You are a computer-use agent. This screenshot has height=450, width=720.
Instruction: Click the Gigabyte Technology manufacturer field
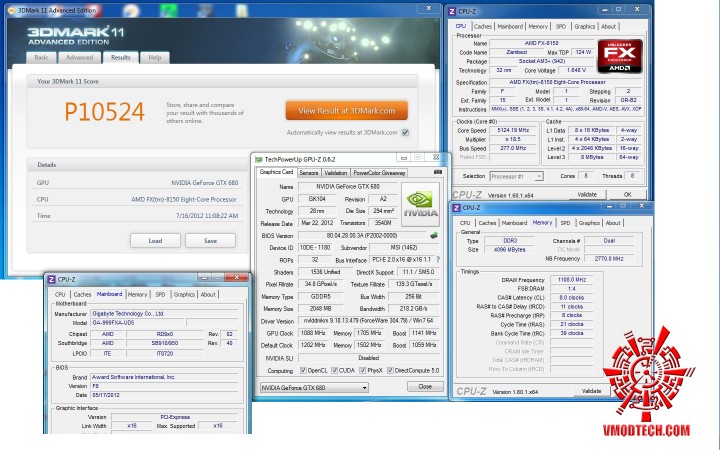pyautogui.click(x=164, y=314)
